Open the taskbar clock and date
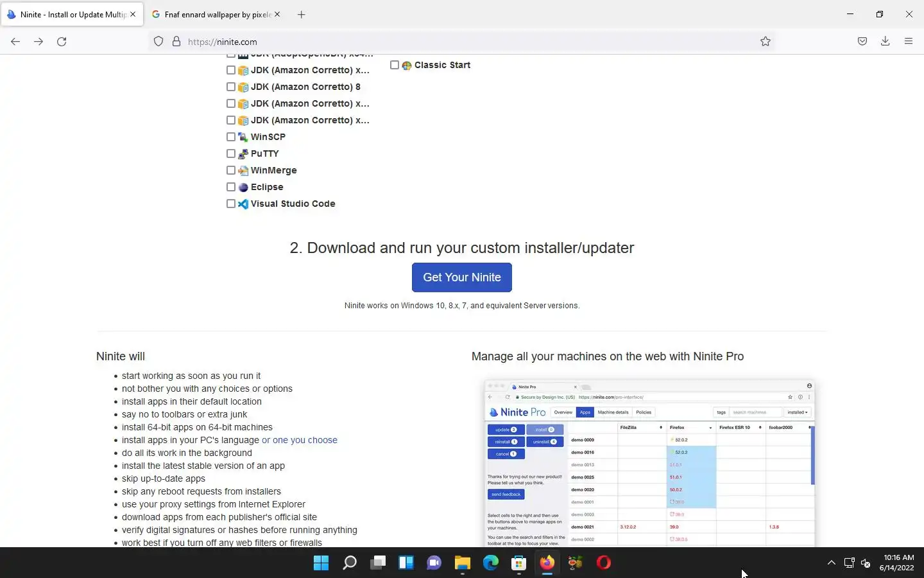This screenshot has width=924, height=578. click(897, 563)
